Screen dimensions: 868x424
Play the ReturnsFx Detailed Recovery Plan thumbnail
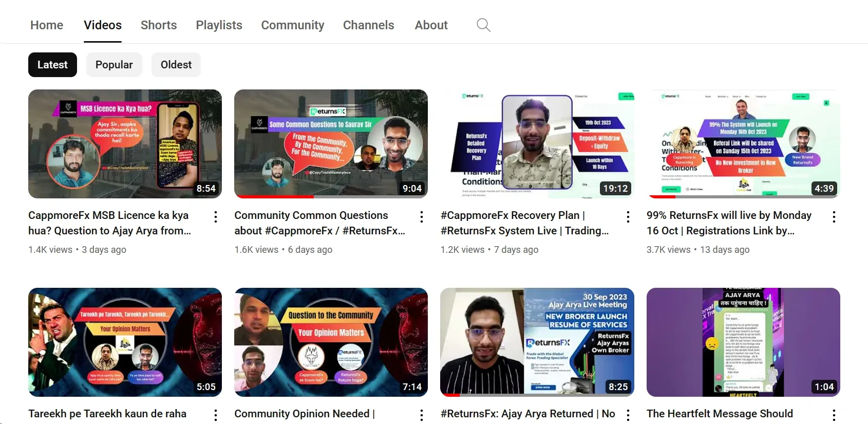[x=537, y=144]
